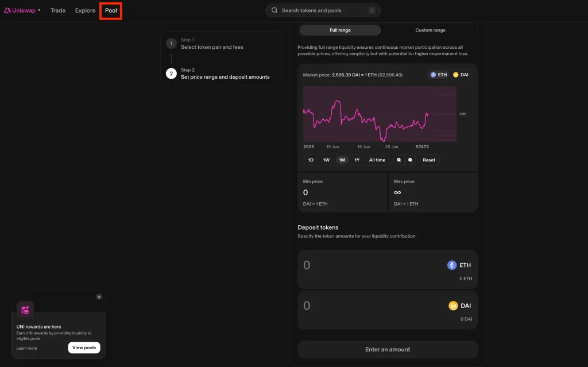Click the 2.6K chart axis label
The height and width of the screenshot is (367, 588).
click(x=463, y=114)
